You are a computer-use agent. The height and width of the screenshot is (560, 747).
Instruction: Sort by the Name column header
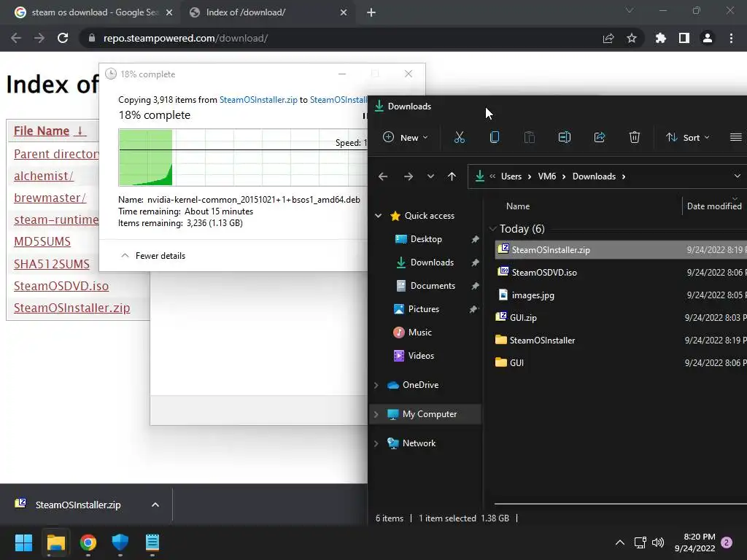pyautogui.click(x=518, y=206)
